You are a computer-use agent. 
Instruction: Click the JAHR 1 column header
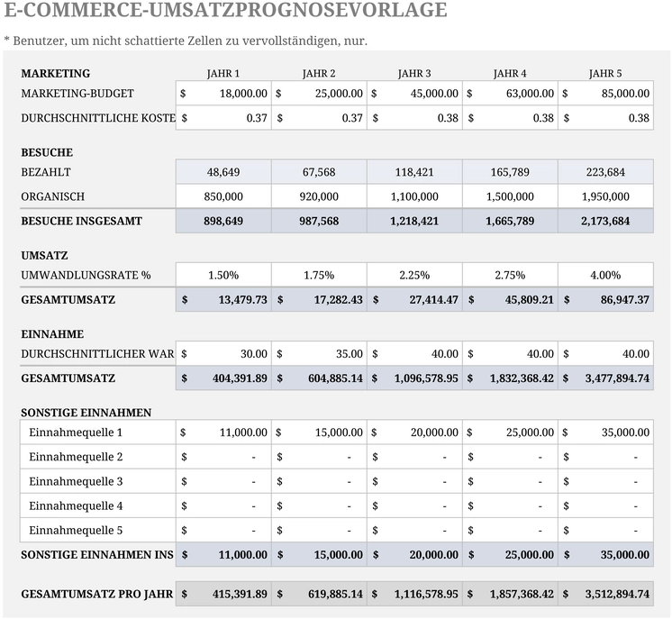[223, 74]
